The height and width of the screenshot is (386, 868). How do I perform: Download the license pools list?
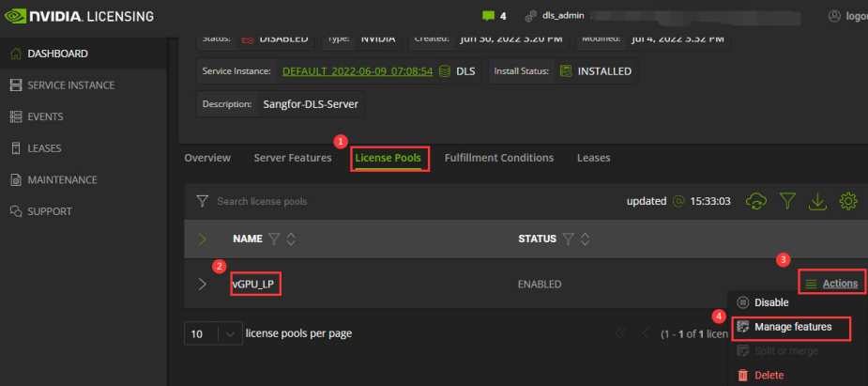(817, 202)
